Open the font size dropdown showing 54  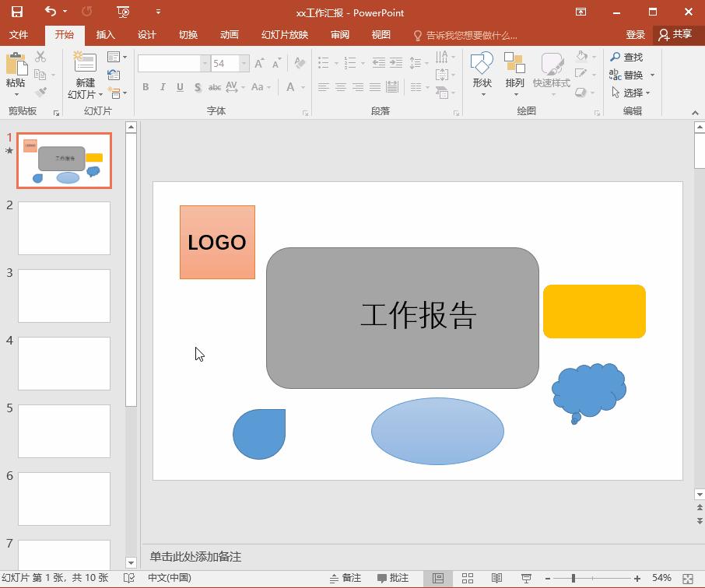click(x=244, y=62)
